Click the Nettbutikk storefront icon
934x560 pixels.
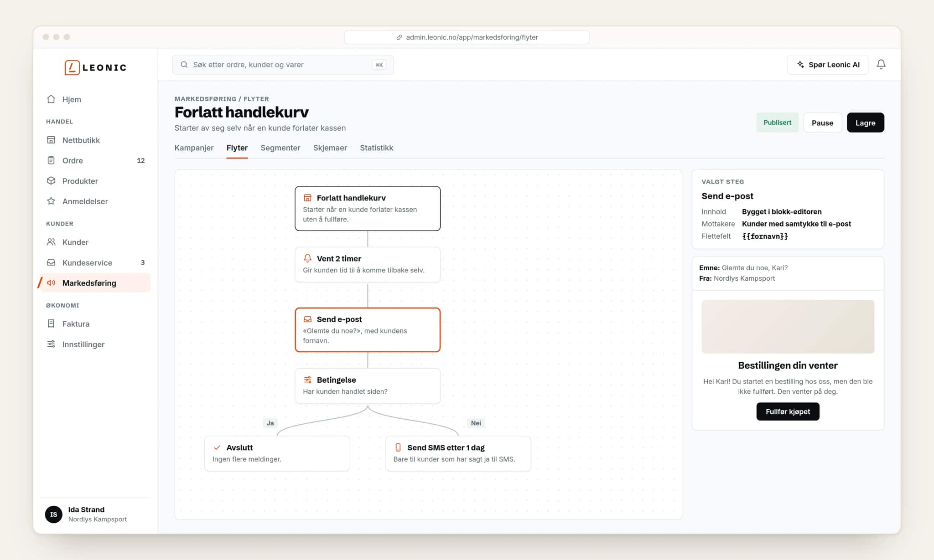click(x=51, y=140)
